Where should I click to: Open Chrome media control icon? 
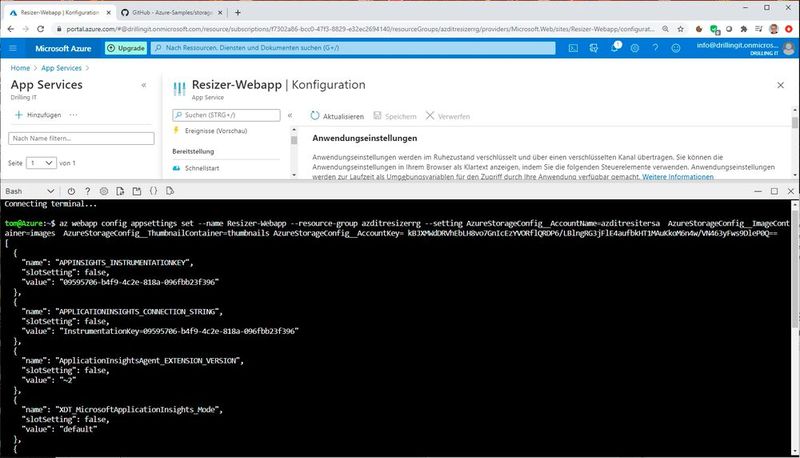click(x=759, y=29)
